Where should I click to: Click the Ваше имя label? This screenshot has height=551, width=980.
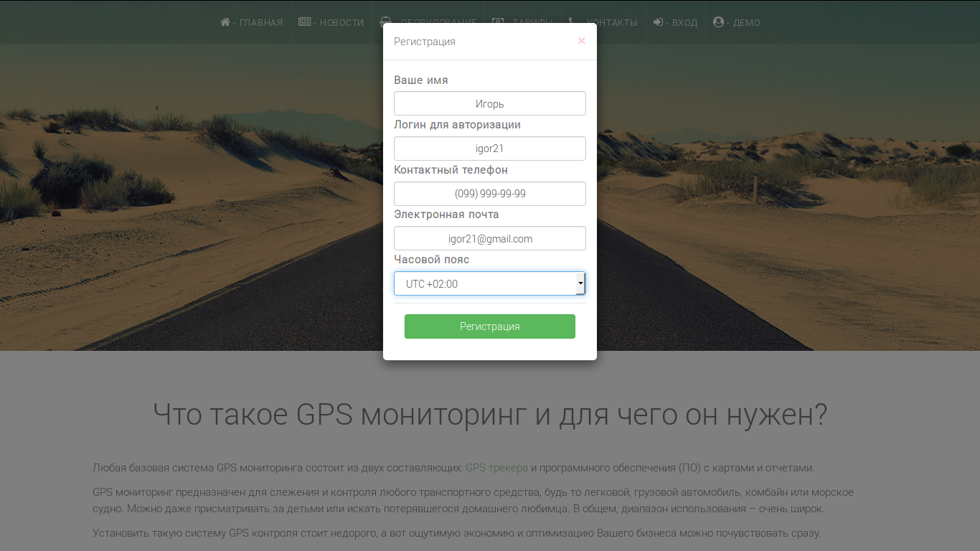[420, 80]
